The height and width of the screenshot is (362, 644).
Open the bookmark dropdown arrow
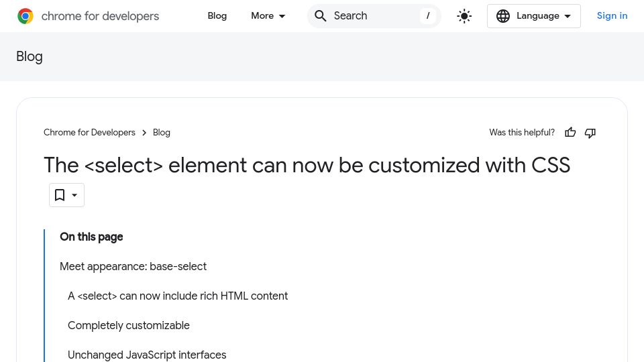click(x=74, y=195)
